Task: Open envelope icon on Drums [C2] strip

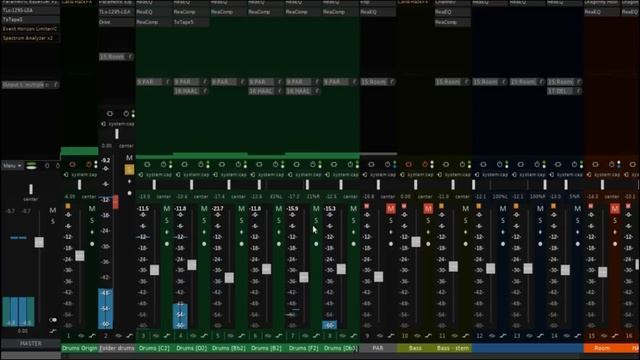Action: tap(167, 336)
